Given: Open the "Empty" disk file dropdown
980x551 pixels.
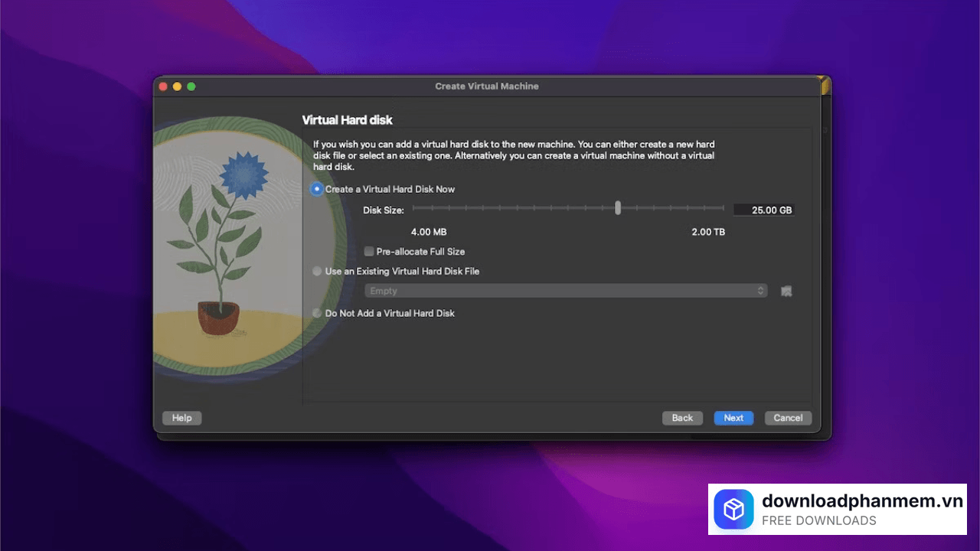Looking at the screenshot, I should pyautogui.click(x=567, y=291).
